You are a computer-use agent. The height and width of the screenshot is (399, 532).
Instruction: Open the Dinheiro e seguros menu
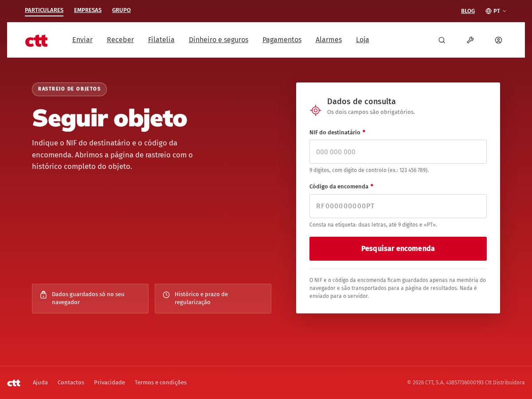[219, 40]
